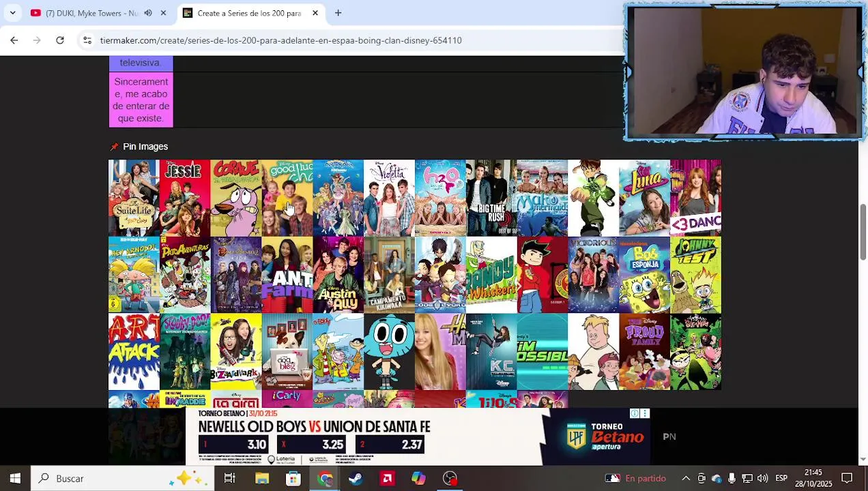The height and width of the screenshot is (491, 868).
Task: Select the Bob Esponja thumbnail
Action: coord(644,275)
